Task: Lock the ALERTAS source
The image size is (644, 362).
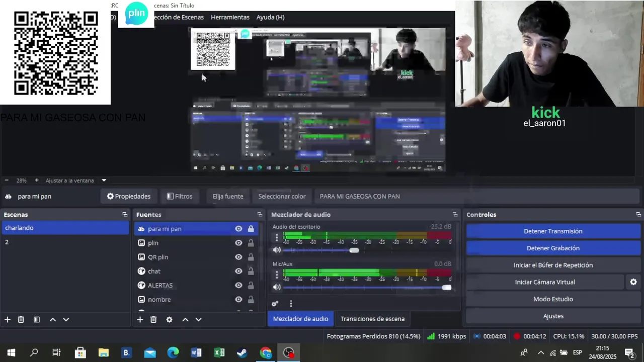Action: (251, 285)
